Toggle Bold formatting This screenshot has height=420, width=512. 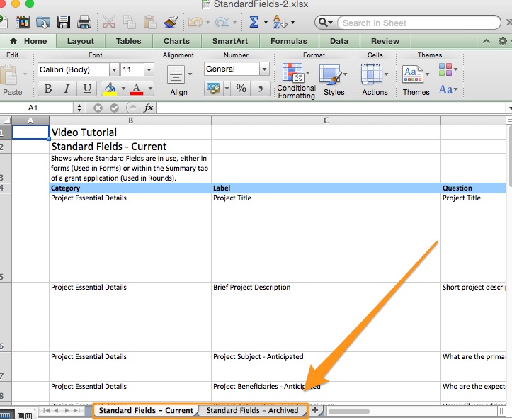(x=48, y=89)
